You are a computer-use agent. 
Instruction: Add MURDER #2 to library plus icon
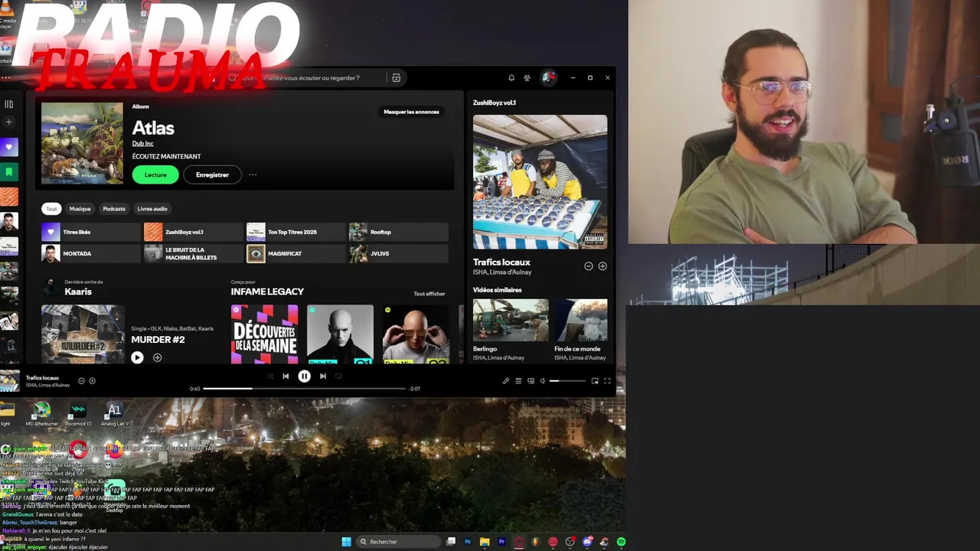tap(157, 357)
